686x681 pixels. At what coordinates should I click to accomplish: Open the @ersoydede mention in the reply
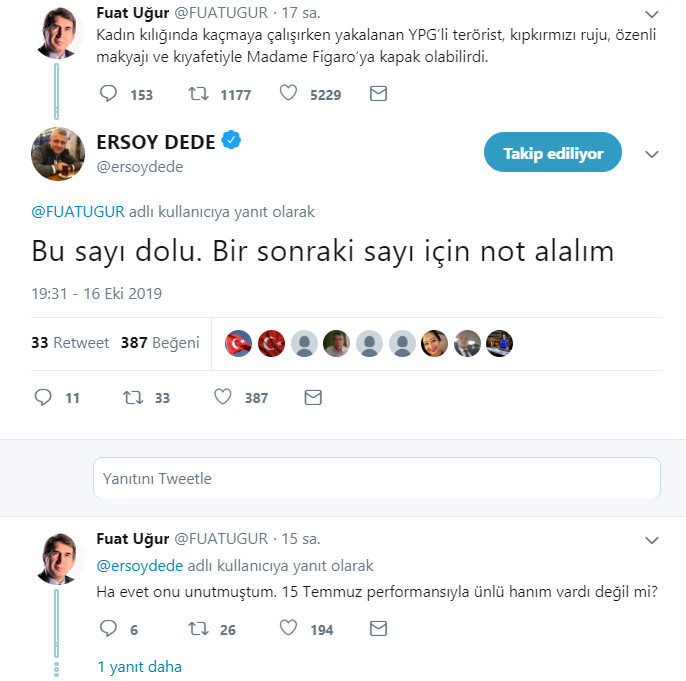click(x=140, y=566)
